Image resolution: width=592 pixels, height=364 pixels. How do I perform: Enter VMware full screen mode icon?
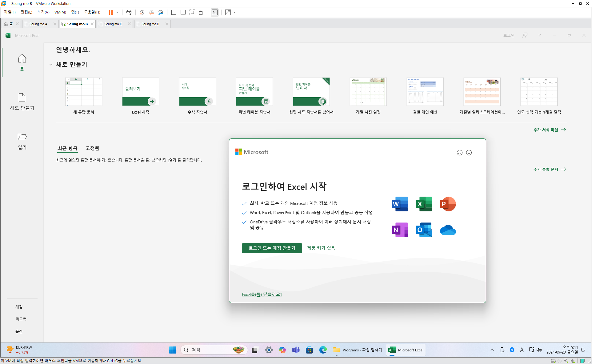coord(192,12)
